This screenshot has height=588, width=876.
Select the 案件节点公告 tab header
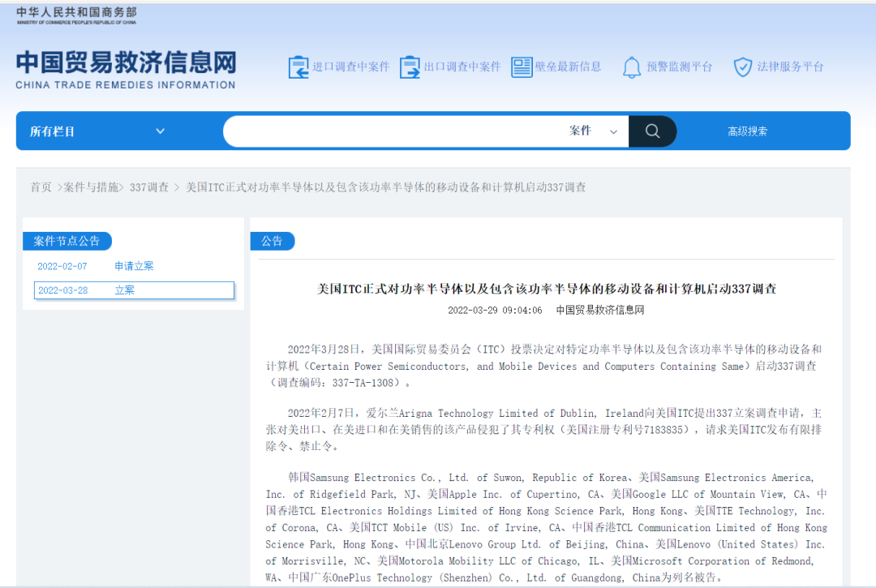point(67,241)
